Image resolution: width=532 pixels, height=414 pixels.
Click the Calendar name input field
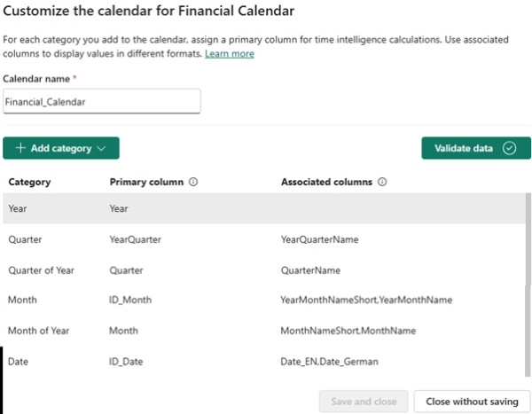(101, 101)
